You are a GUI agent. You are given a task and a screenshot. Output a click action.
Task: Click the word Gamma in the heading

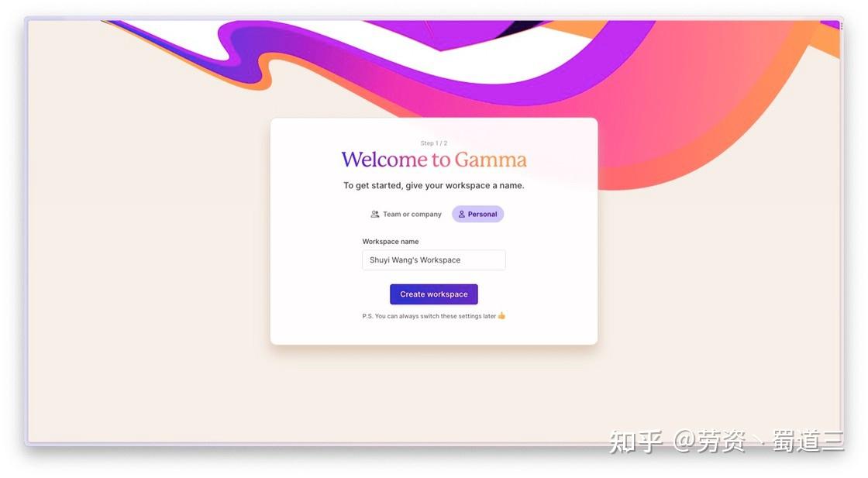click(491, 160)
